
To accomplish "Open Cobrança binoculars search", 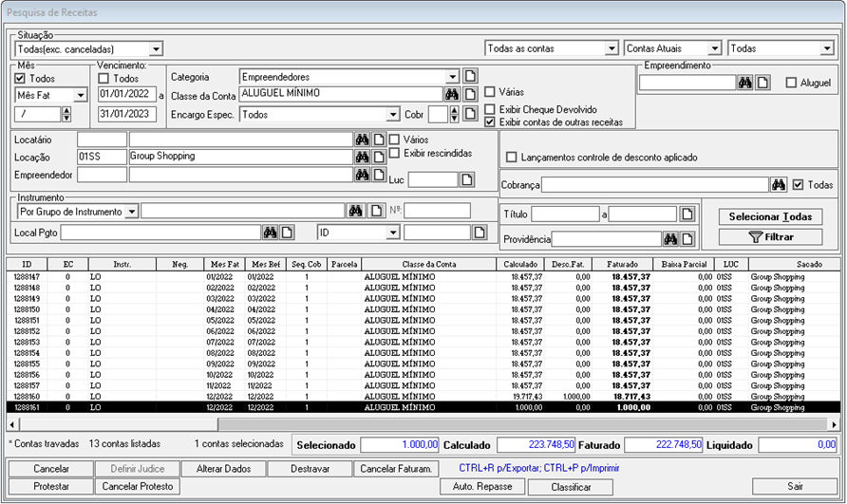I will click(x=779, y=185).
